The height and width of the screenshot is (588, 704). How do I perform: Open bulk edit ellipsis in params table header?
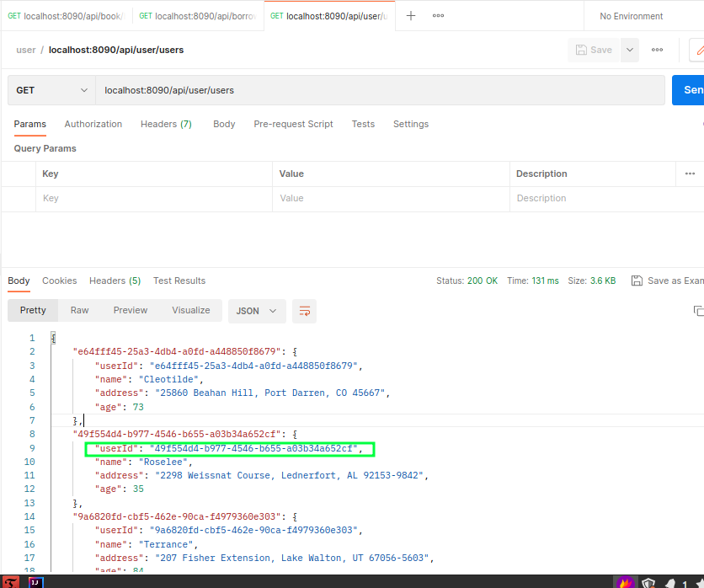pos(690,174)
